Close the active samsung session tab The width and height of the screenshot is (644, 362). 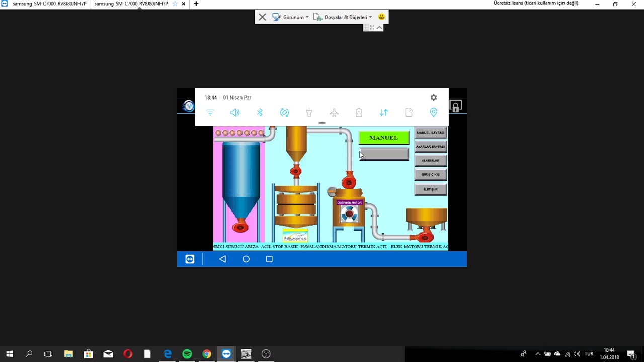point(184,4)
